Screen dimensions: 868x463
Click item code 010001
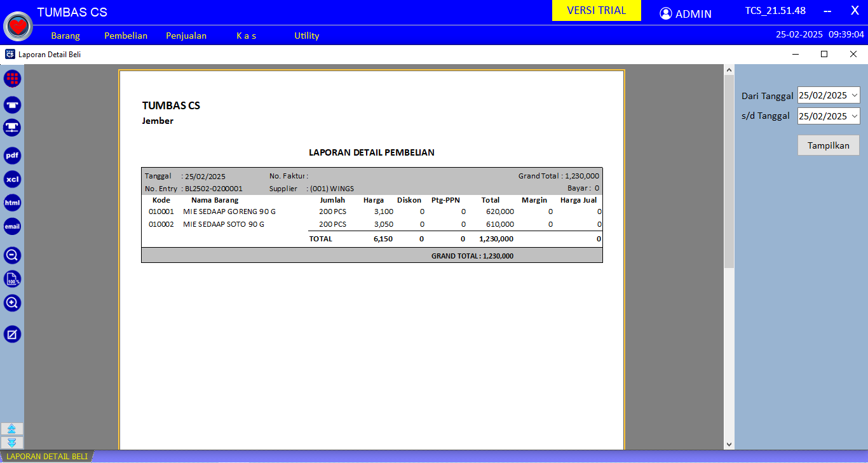pyautogui.click(x=161, y=211)
